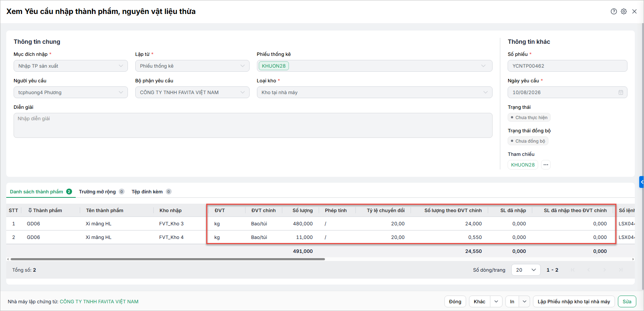Screen dimensions: 644x311
Task: Open the Mục đích nhập dropdown
Action: click(71, 66)
